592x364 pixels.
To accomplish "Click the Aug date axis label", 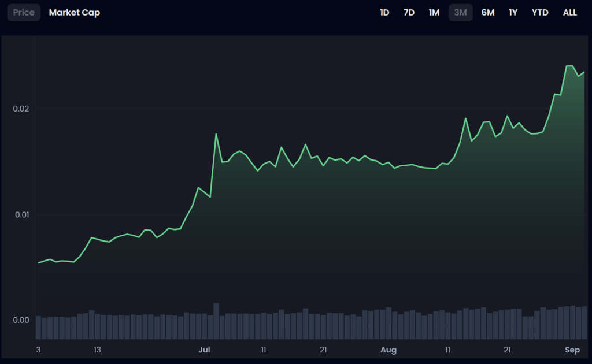I will point(388,350).
